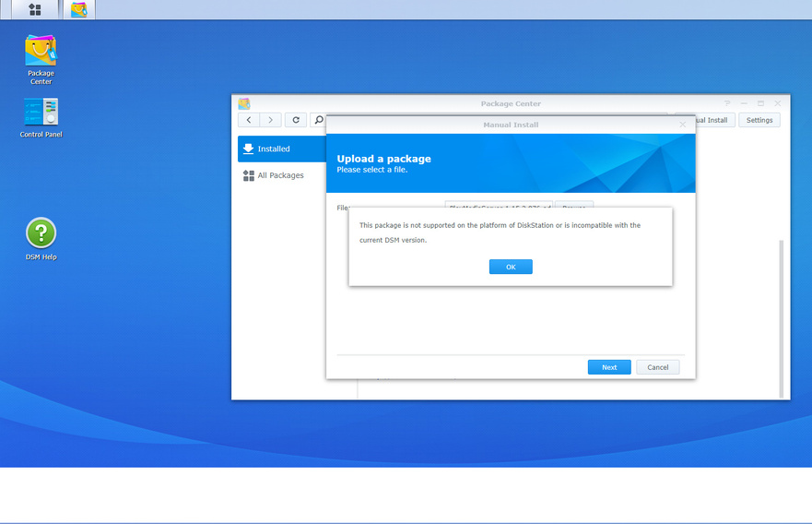Image resolution: width=812 pixels, height=524 pixels.
Task: Open the Package Center desktop shortcut
Action: pyautogui.click(x=41, y=60)
